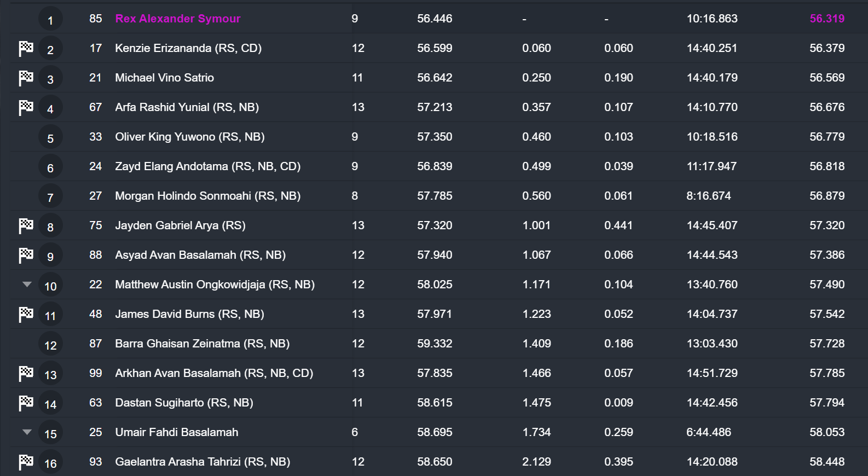Click the finish flag next to Arkhan Avan Basalamah
This screenshot has height=476, width=868.
click(x=26, y=374)
